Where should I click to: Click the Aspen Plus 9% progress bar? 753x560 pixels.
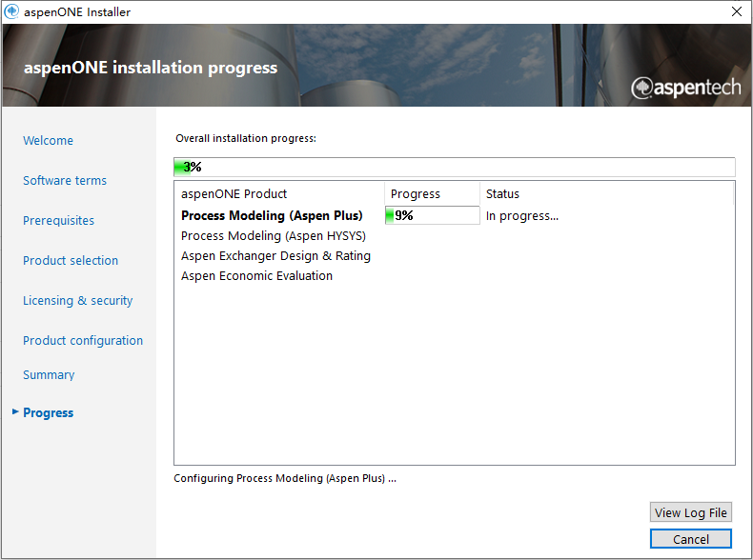[432, 216]
